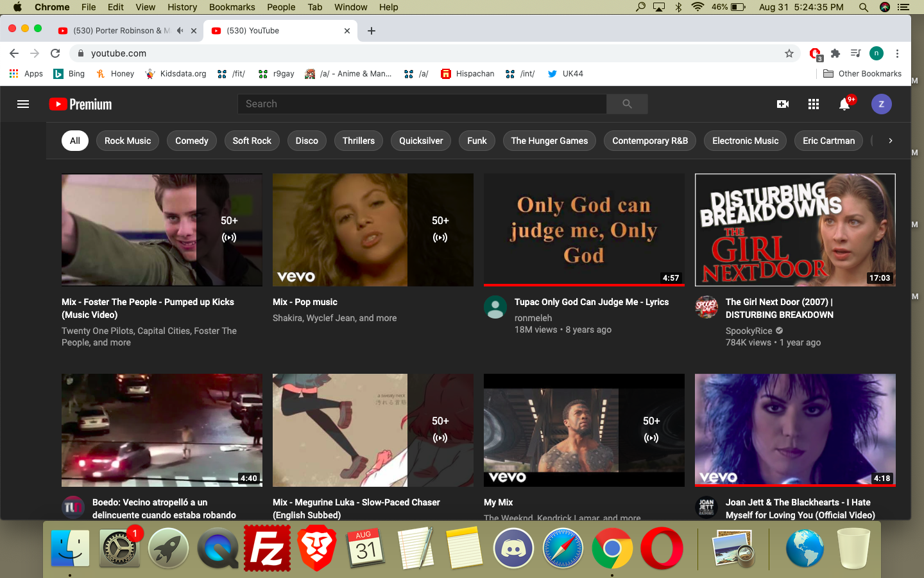Bookmark this page with the star icon
The height and width of the screenshot is (578, 924).
[x=789, y=53]
